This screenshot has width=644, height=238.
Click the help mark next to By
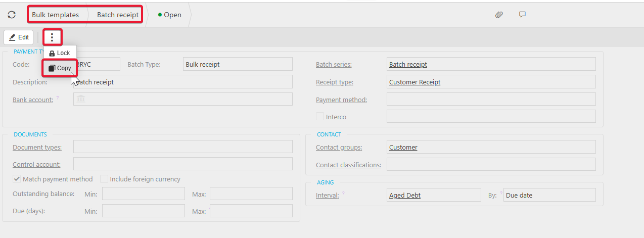[x=501, y=193]
